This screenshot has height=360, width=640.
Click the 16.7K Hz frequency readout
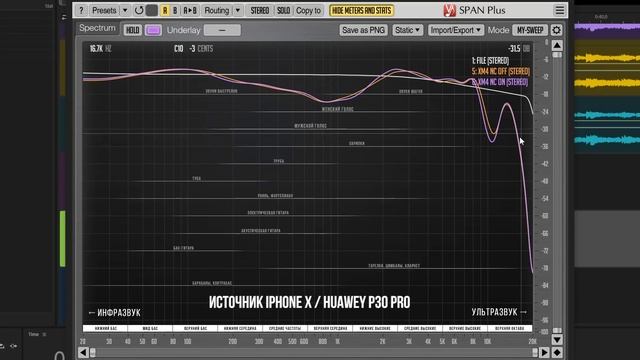coord(100,49)
